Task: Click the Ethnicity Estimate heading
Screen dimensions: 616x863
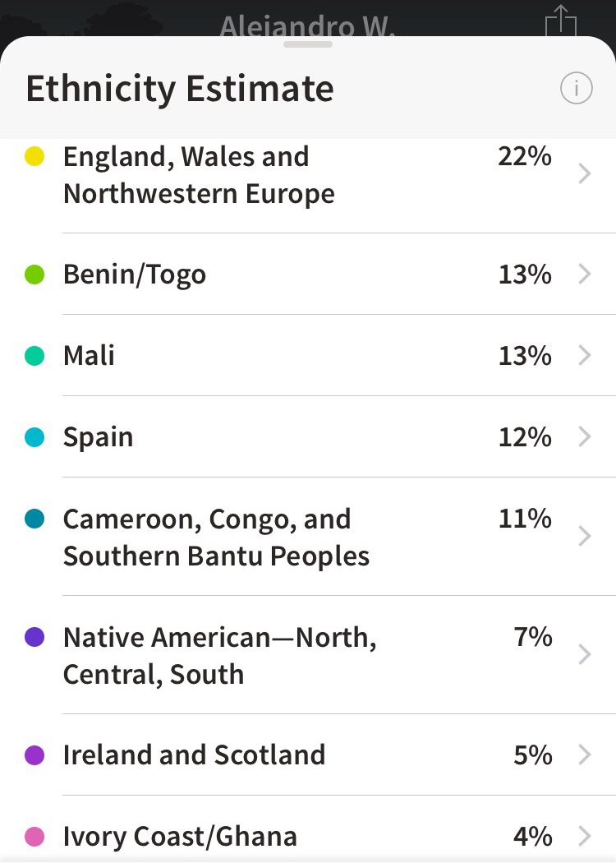Action: (x=180, y=89)
